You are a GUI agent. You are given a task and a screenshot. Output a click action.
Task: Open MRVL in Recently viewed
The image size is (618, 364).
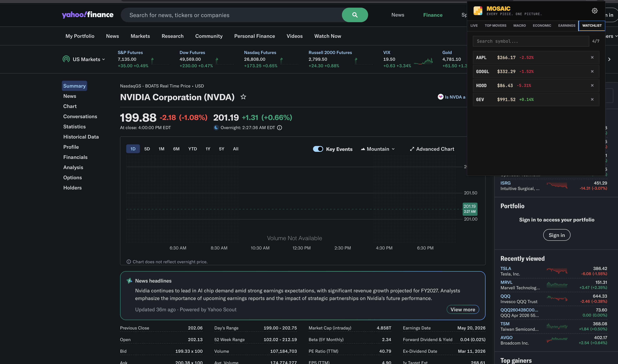click(506, 282)
